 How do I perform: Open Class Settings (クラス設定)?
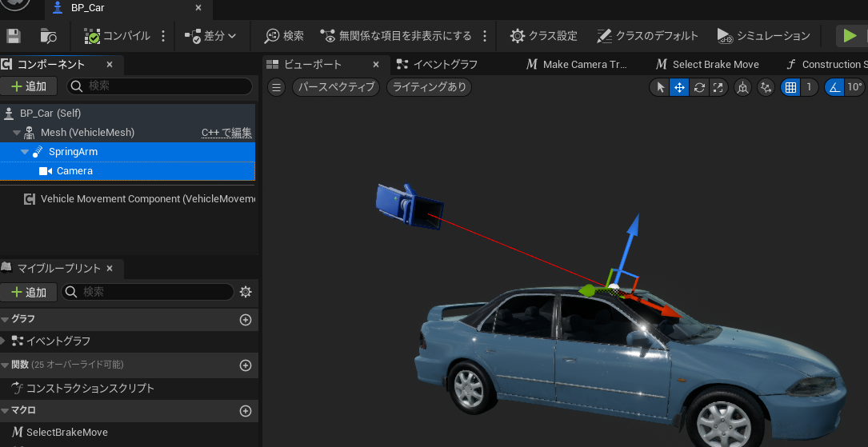[x=544, y=36]
